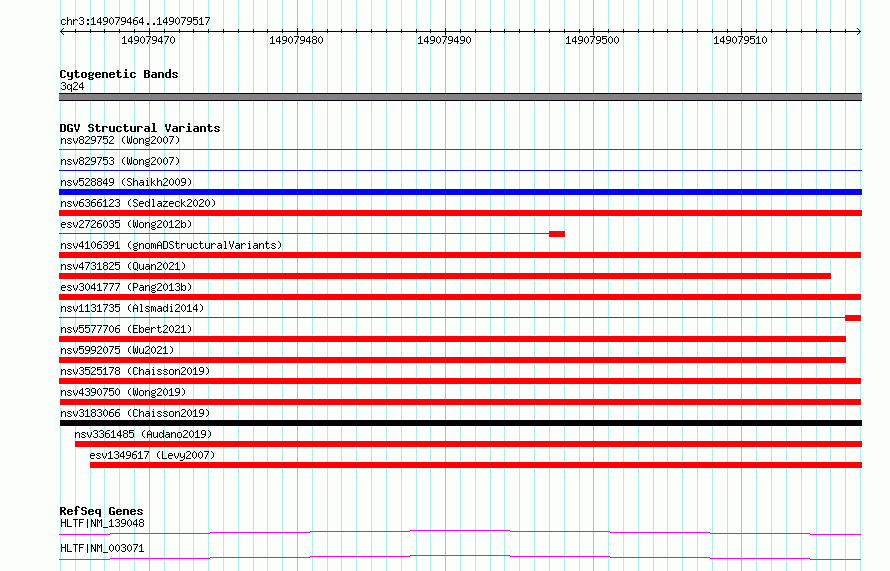Image resolution: width=890 pixels, height=571 pixels.
Task: Open variant nsv528849 (Shaikh2009) label
Action: click(x=126, y=182)
